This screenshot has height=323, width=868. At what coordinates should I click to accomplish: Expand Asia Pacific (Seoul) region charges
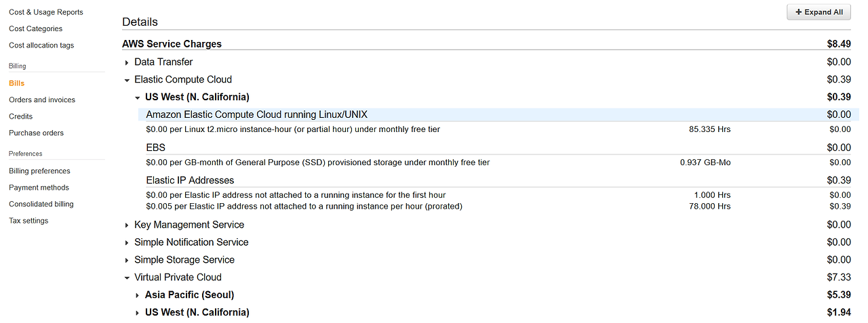point(138,295)
